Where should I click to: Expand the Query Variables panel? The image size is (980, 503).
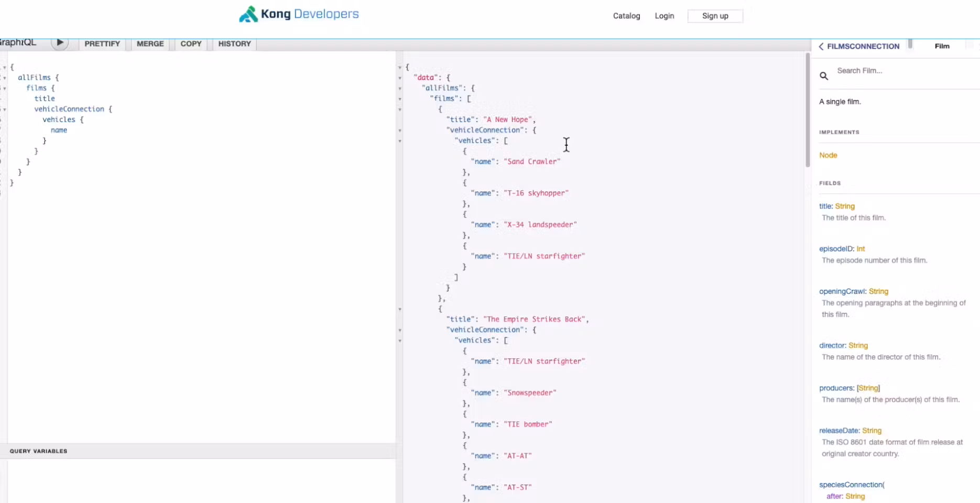39,451
